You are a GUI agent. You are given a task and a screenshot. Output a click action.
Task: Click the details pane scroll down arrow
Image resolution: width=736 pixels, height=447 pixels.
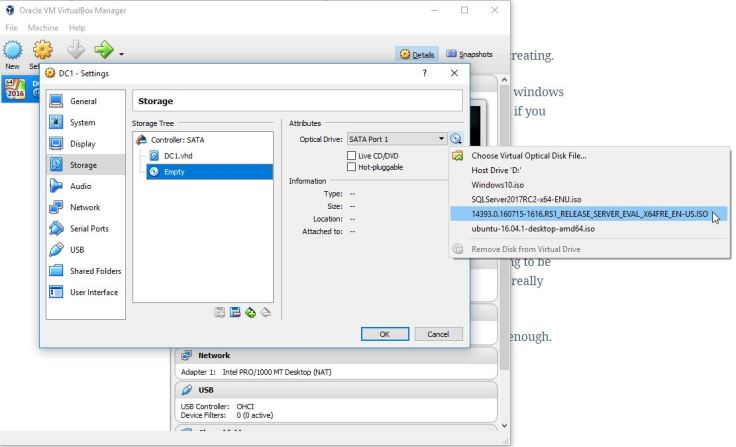[504, 426]
